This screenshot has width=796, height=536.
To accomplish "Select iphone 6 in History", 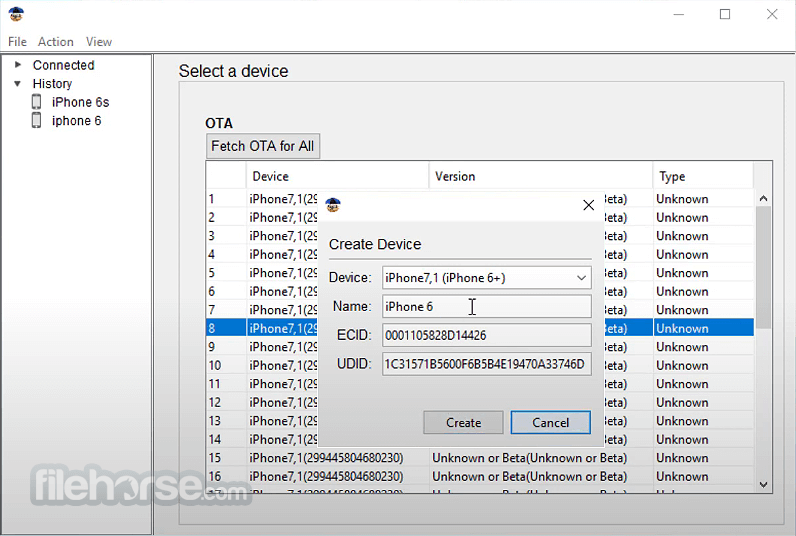I will pyautogui.click(x=76, y=121).
